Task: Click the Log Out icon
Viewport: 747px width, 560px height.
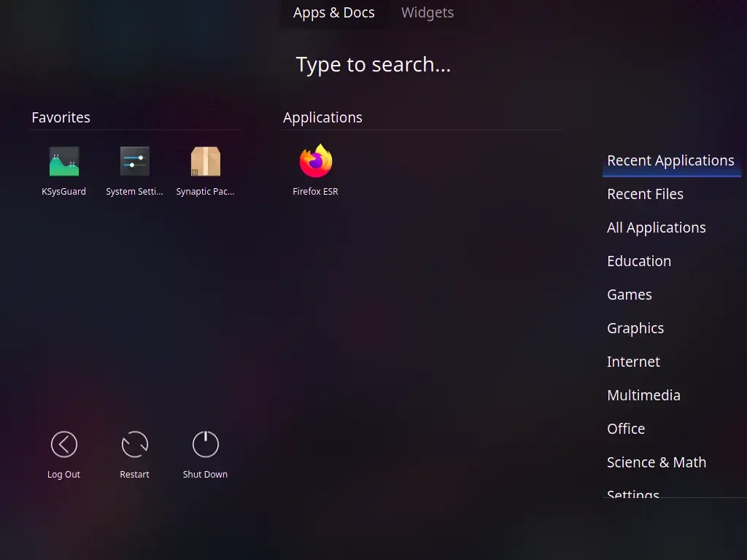Action: pos(64,444)
